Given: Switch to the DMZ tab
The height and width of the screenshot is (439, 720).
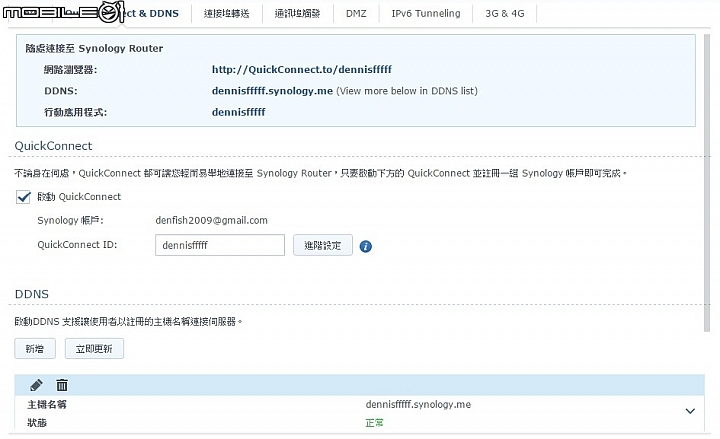Looking at the screenshot, I should [x=356, y=13].
